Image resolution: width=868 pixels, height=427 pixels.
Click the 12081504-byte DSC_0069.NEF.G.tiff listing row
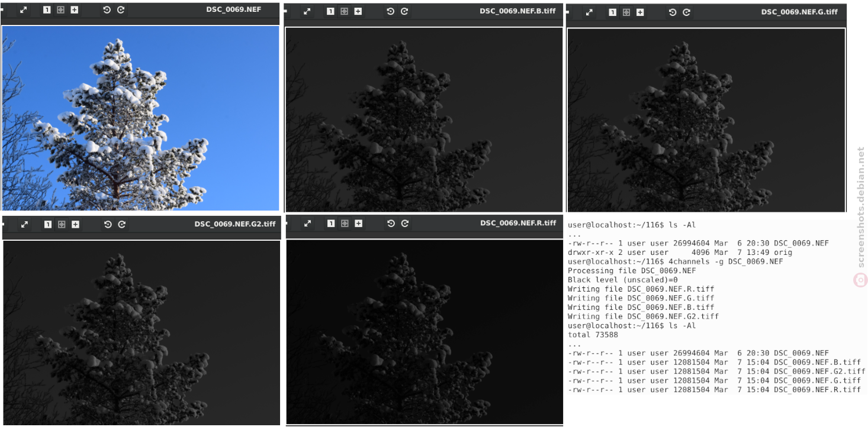coord(714,380)
